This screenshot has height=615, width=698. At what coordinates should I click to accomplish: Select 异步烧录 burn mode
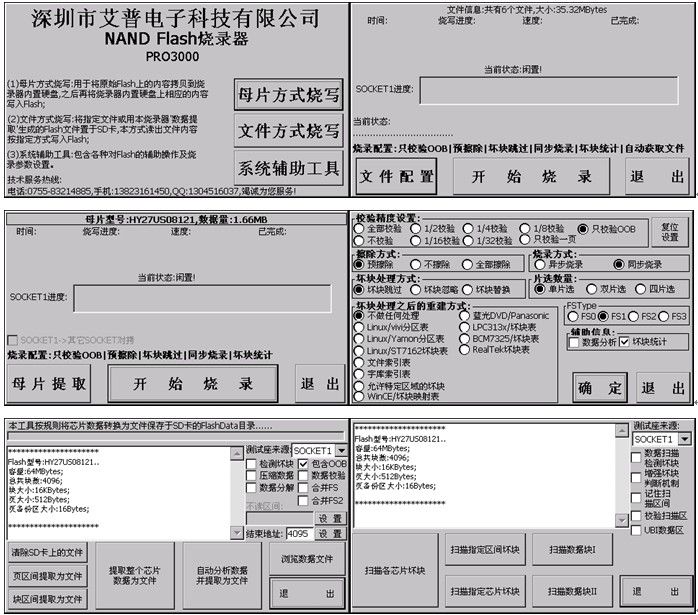540,264
